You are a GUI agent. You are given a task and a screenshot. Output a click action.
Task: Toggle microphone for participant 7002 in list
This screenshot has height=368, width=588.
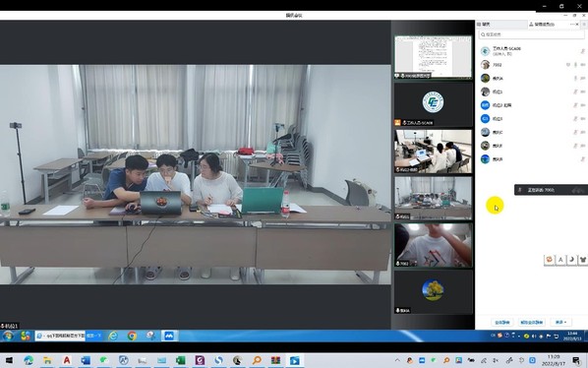[x=575, y=65]
